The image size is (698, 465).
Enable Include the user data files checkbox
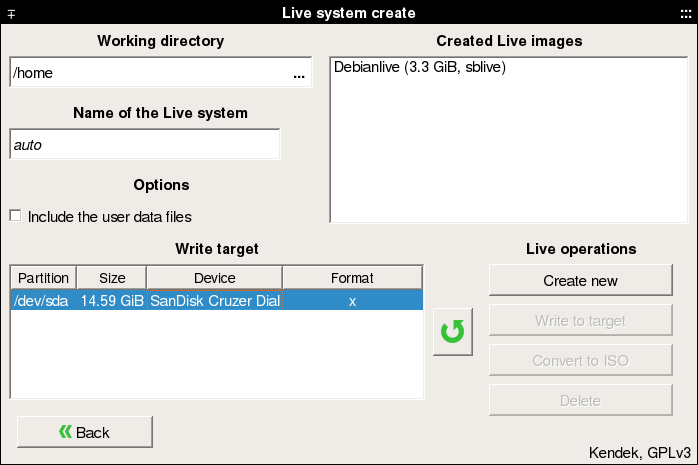[15, 216]
